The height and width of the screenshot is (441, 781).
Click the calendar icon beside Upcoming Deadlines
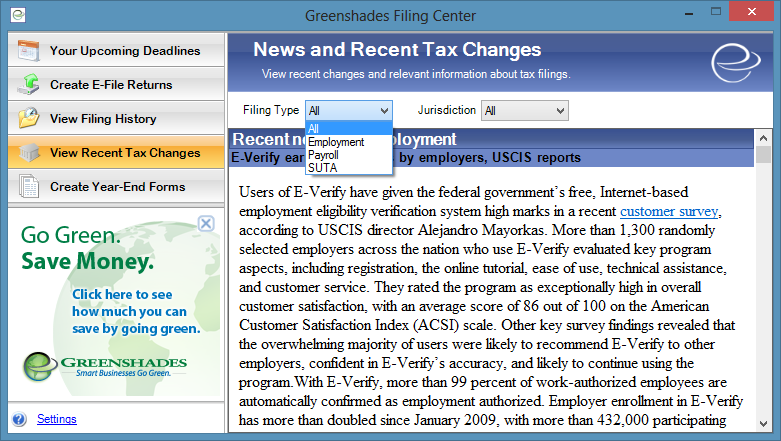point(28,50)
